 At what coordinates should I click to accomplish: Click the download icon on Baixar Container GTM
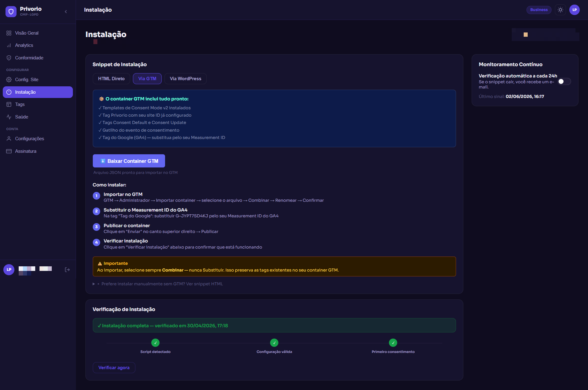click(103, 161)
